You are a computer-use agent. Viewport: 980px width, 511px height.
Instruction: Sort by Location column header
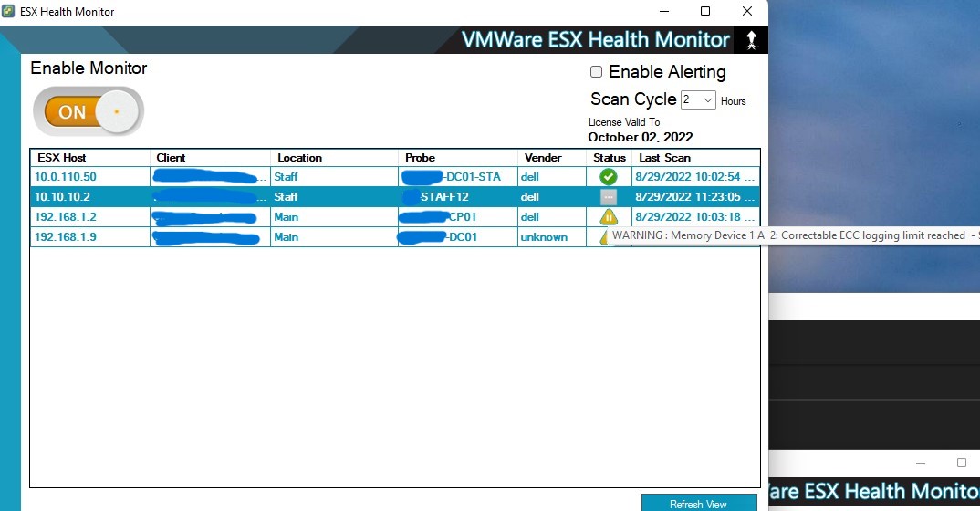click(x=334, y=158)
